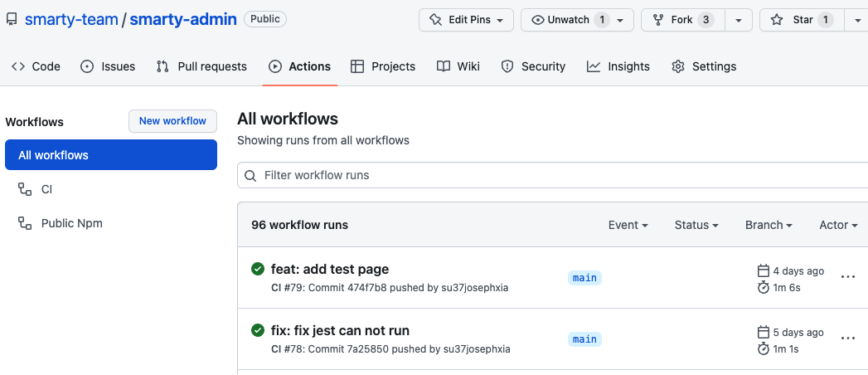The width and height of the screenshot is (868, 375).
Task: Open three-dot menu for CI #79 run
Action: coord(847,277)
